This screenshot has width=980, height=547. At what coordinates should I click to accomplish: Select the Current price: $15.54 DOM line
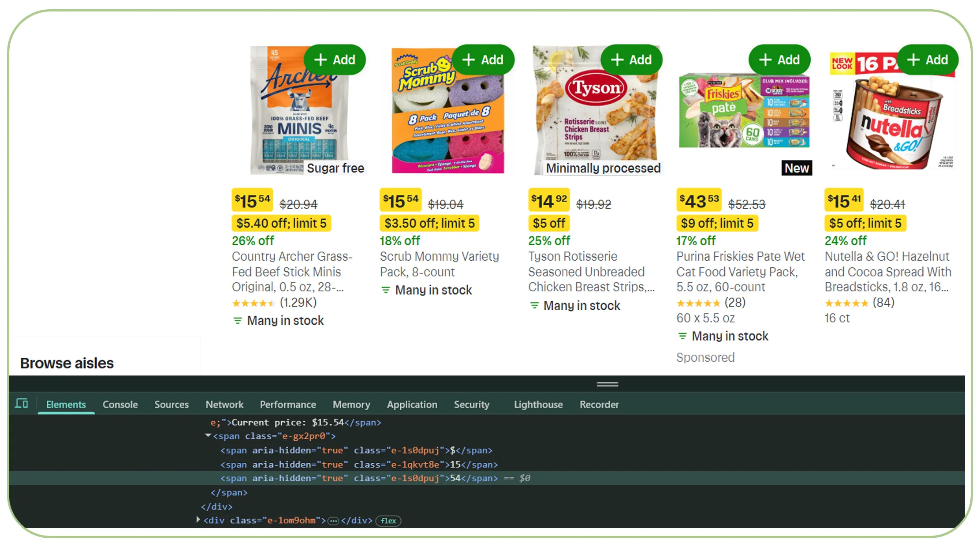296,422
